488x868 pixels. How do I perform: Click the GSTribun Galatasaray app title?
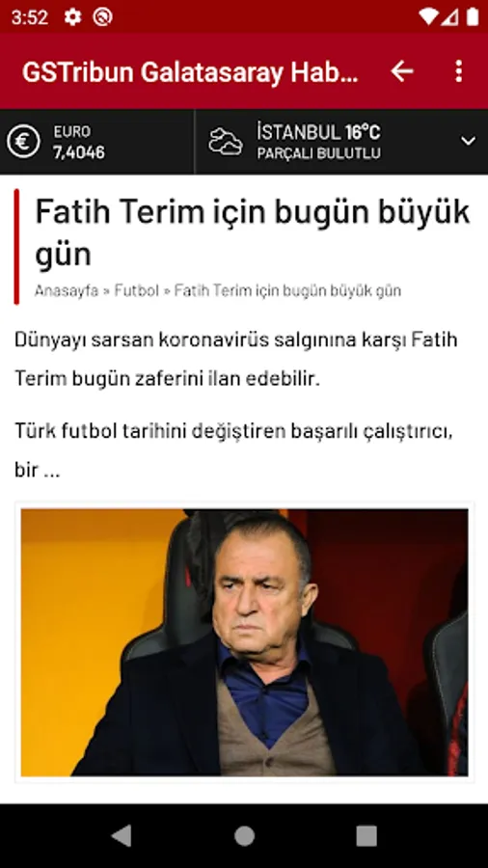coord(190,72)
